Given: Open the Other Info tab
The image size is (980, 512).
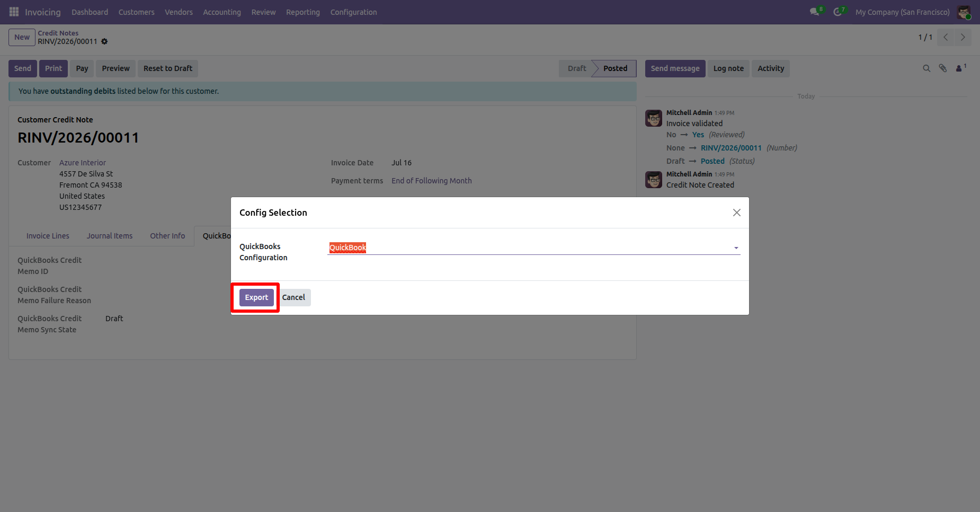Looking at the screenshot, I should 167,236.
